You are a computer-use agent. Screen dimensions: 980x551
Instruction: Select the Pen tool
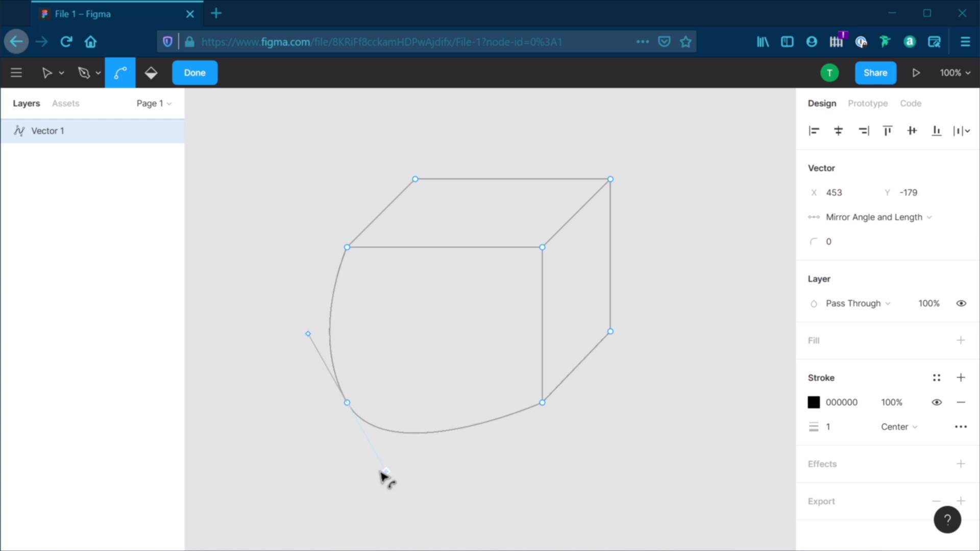coord(84,73)
